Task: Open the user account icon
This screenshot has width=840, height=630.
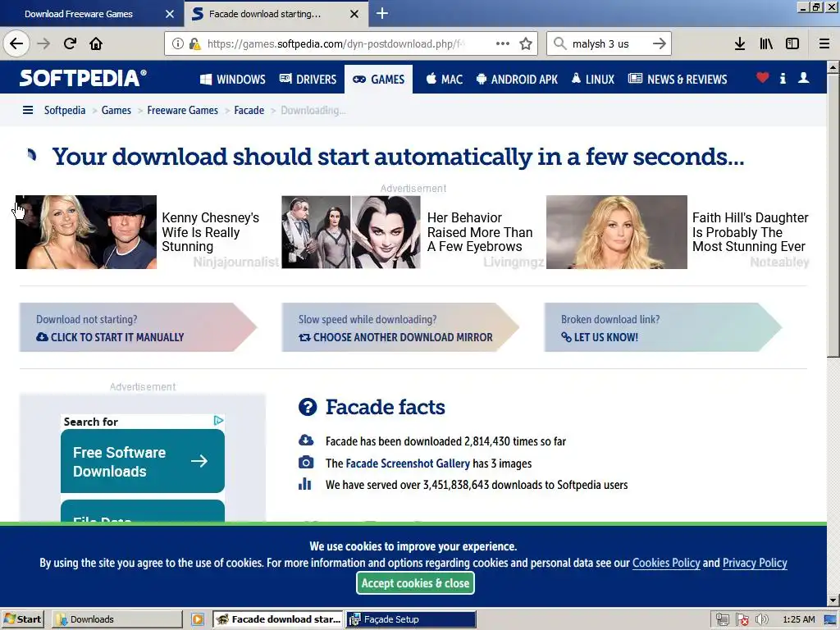Action: coord(804,78)
